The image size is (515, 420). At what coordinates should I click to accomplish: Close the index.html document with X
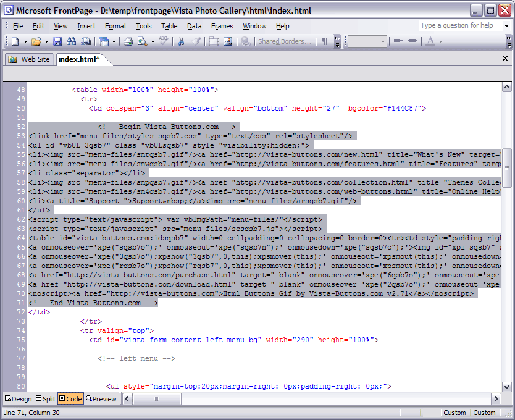505,59
